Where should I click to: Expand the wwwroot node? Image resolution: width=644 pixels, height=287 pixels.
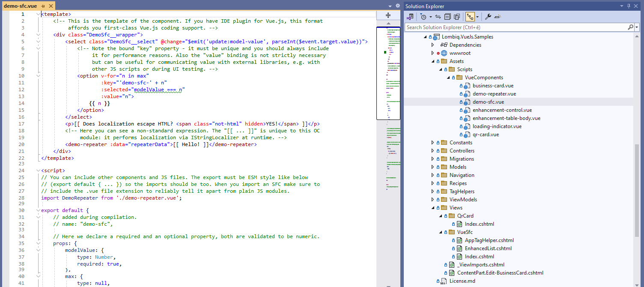click(x=432, y=53)
